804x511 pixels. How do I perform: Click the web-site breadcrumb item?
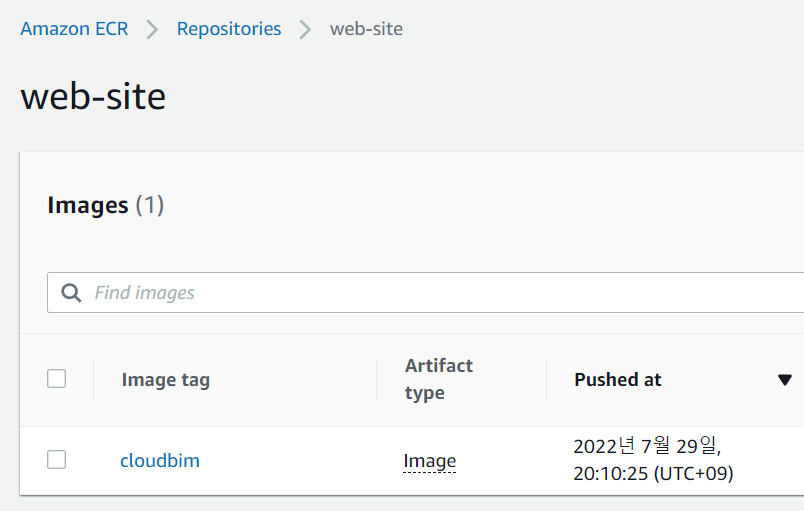[x=366, y=29]
